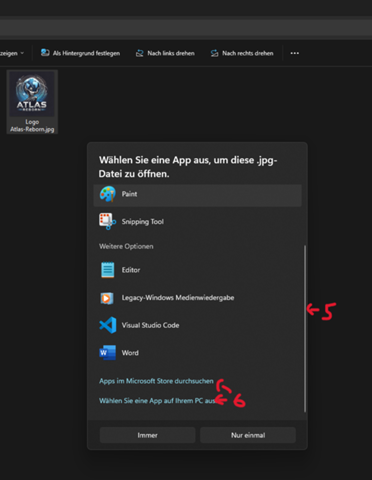Screen dimensions: 372x480
Task: Select 'Visual Studio Code' text entry
Action: (x=150, y=325)
